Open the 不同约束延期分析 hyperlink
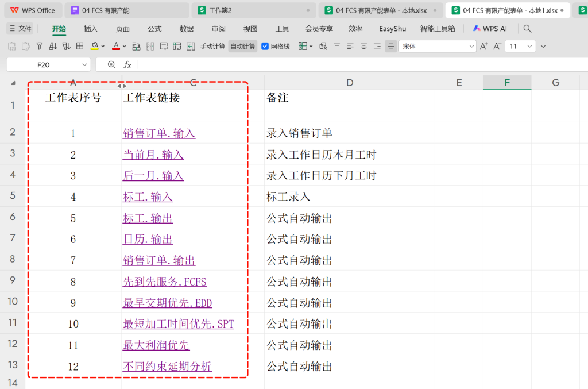The image size is (588, 389). (167, 366)
